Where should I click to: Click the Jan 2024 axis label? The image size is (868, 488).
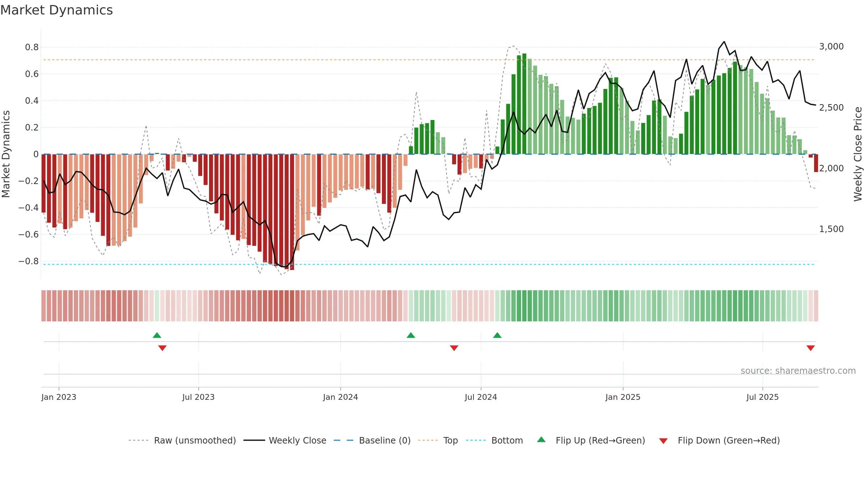pos(340,397)
